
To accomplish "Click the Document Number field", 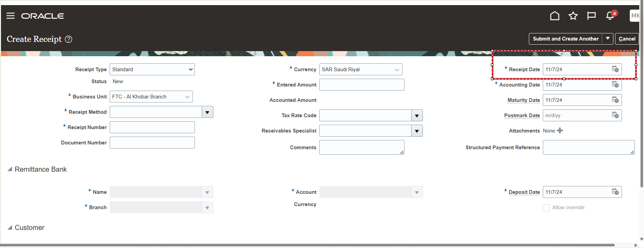I will pos(152,143).
